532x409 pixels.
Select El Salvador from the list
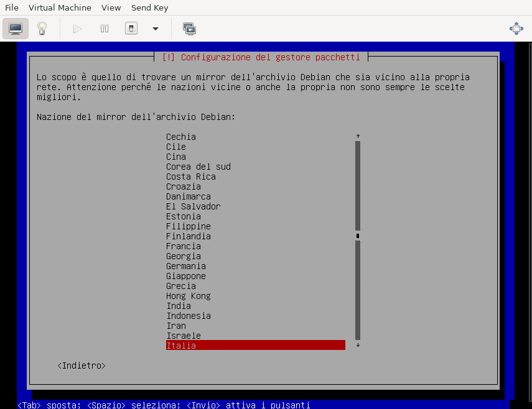[256, 206]
